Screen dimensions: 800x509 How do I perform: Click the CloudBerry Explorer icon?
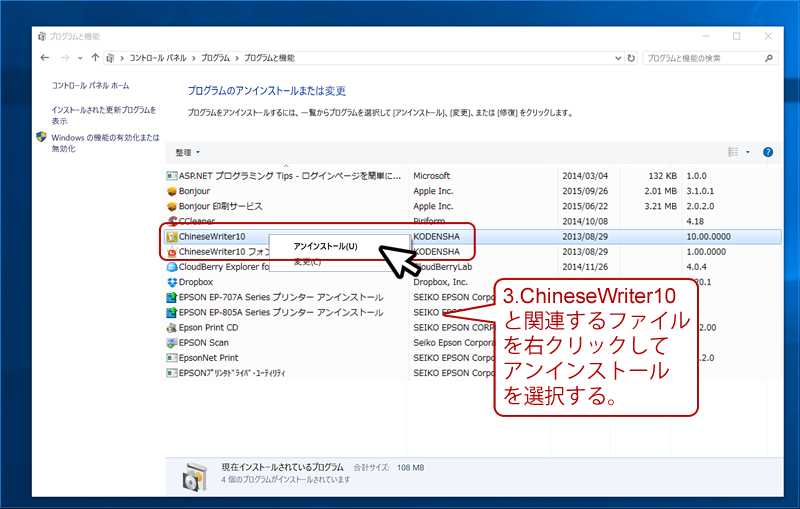(172, 267)
